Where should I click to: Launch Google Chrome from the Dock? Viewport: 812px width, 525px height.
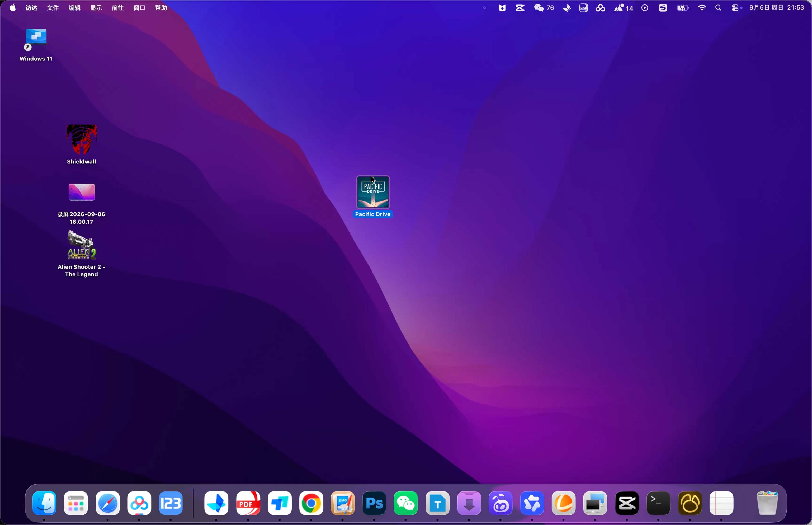point(311,503)
